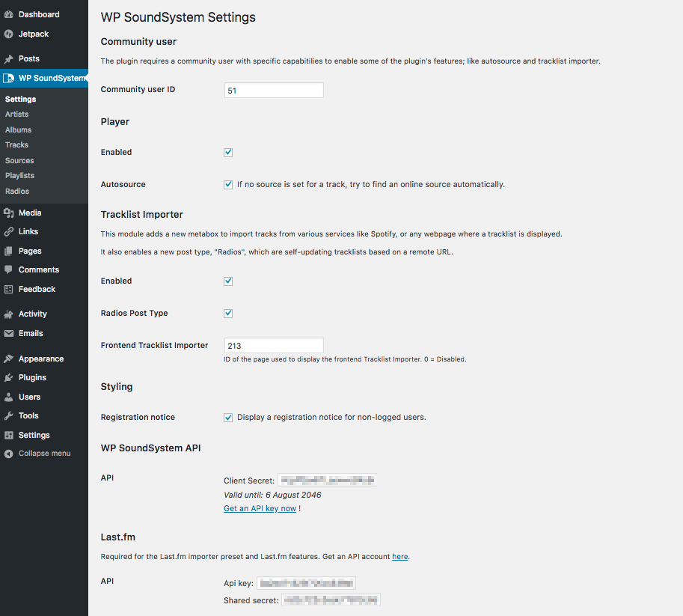Viewport: 683px width, 616px height.
Task: Disable the Player Enabled checkbox
Action: [228, 153]
